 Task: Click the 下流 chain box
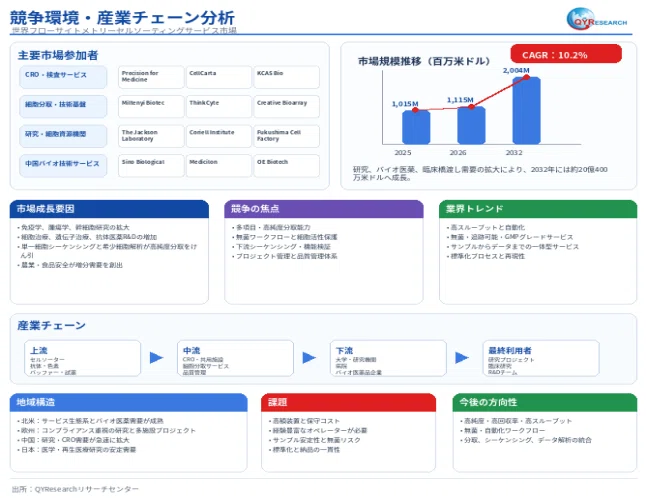click(388, 358)
